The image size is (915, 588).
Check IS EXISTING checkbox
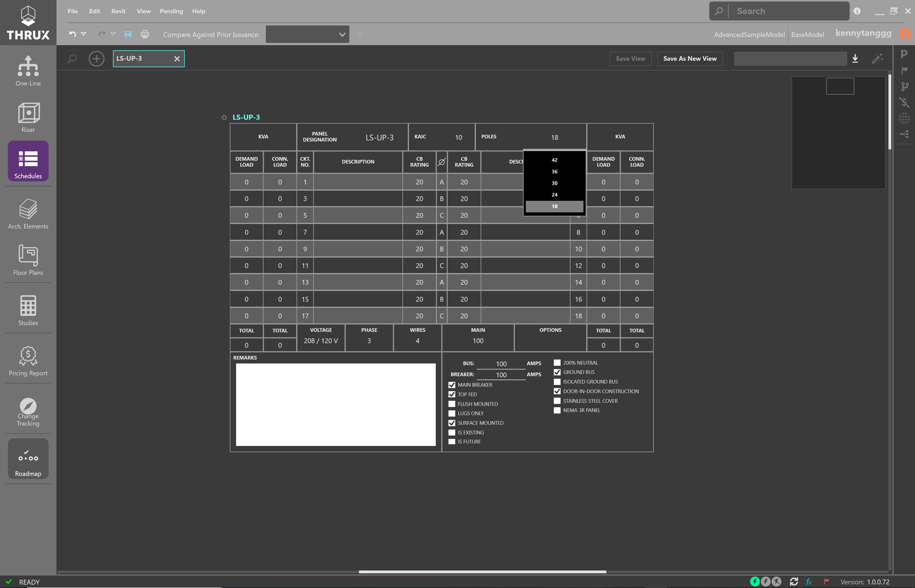tap(452, 433)
